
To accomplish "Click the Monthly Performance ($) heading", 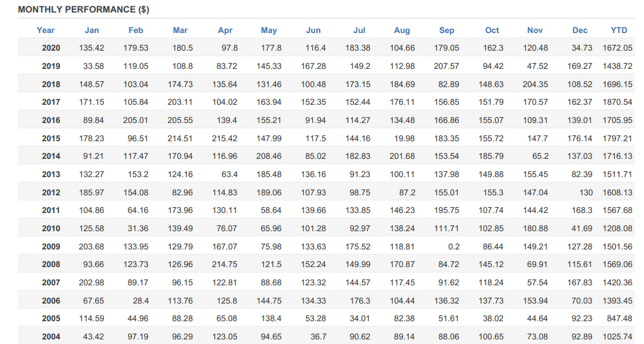I will pyautogui.click(x=83, y=10).
